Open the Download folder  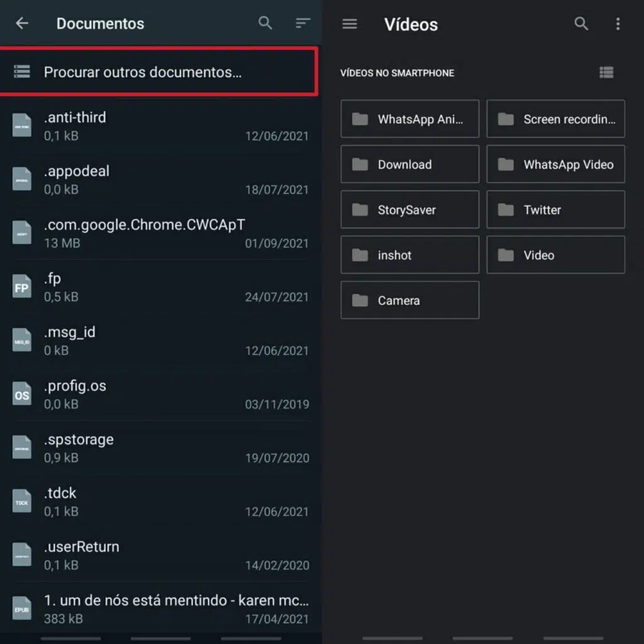click(409, 164)
